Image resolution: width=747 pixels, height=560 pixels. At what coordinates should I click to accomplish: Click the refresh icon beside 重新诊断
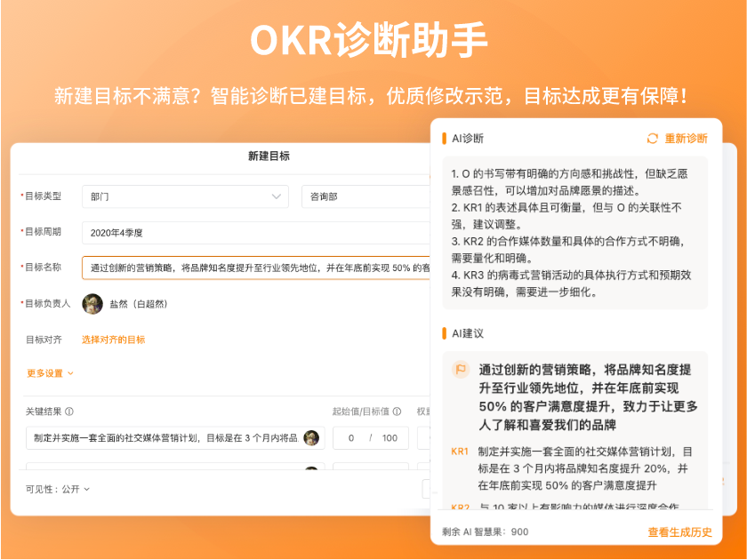654,138
